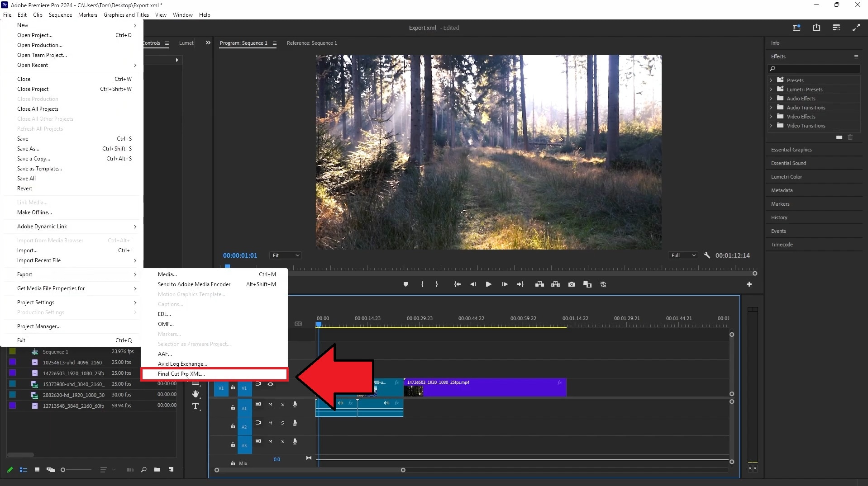This screenshot has width=868, height=486.
Task: Click the Quick Export share icon
Action: tap(816, 28)
